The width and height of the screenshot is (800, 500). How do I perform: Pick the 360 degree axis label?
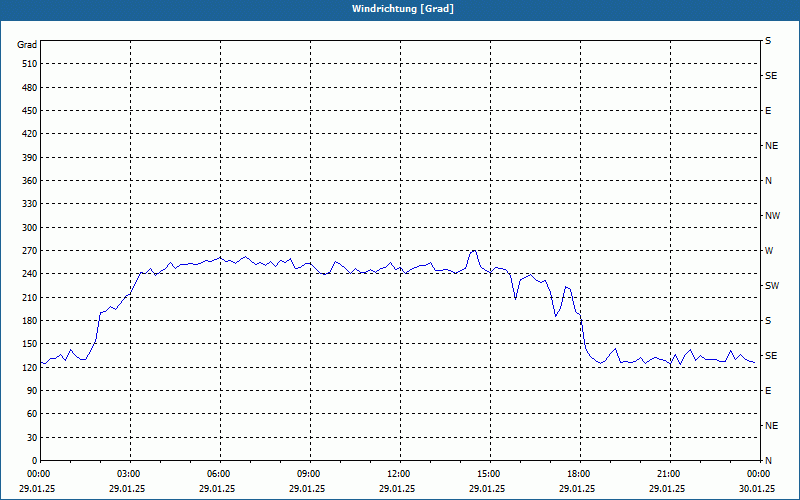[x=30, y=181]
